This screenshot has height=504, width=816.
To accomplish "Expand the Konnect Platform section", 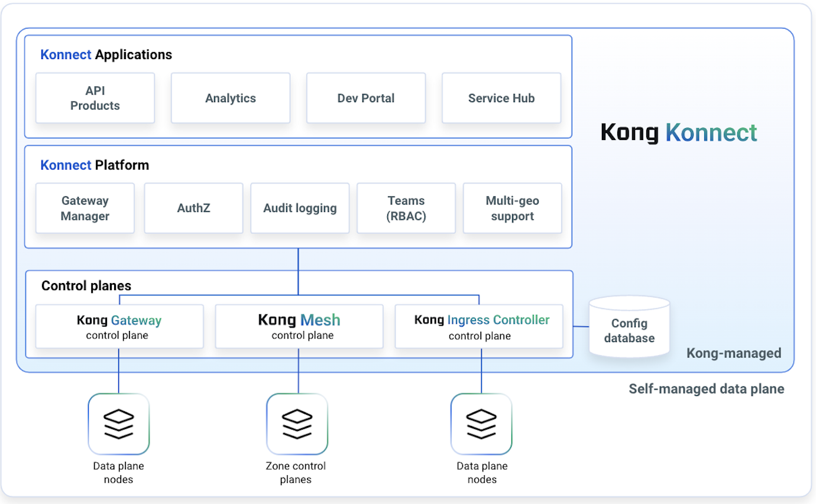I will pyautogui.click(x=94, y=165).
